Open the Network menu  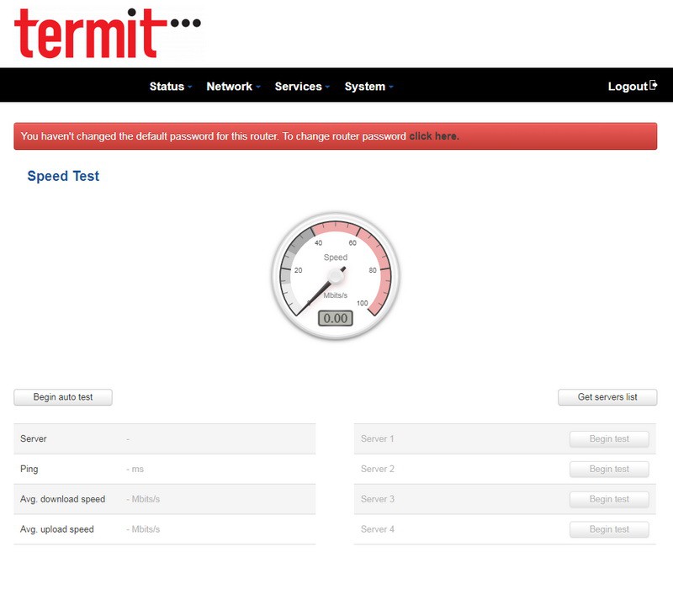pyautogui.click(x=229, y=87)
